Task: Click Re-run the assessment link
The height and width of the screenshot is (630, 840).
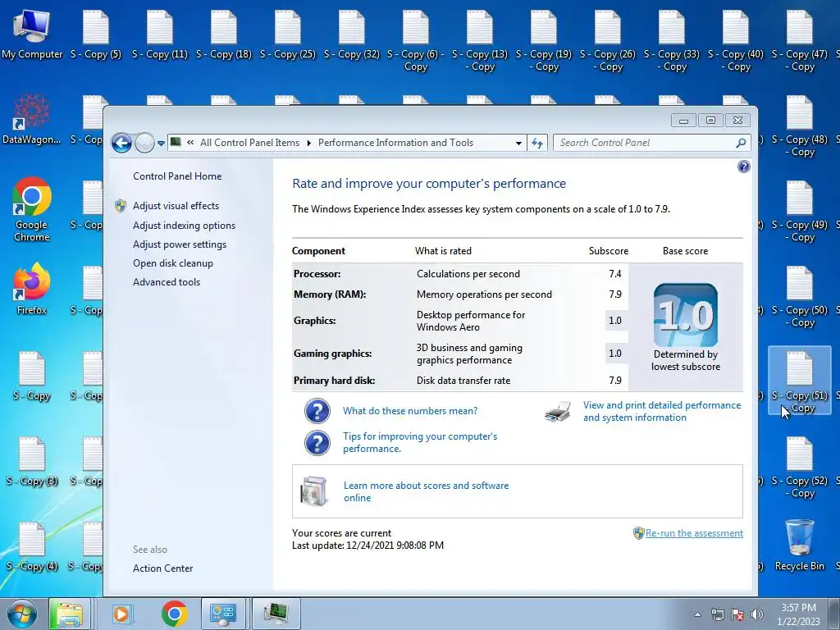Action: click(694, 533)
